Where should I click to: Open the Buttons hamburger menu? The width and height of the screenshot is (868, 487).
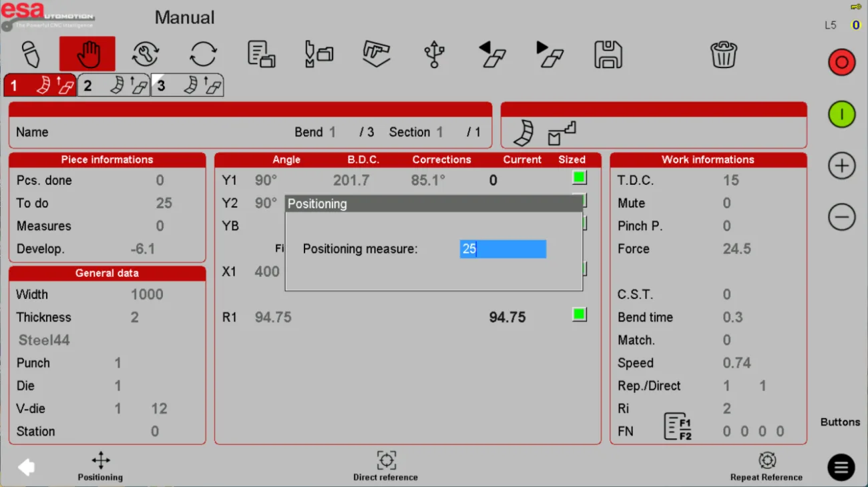click(841, 468)
